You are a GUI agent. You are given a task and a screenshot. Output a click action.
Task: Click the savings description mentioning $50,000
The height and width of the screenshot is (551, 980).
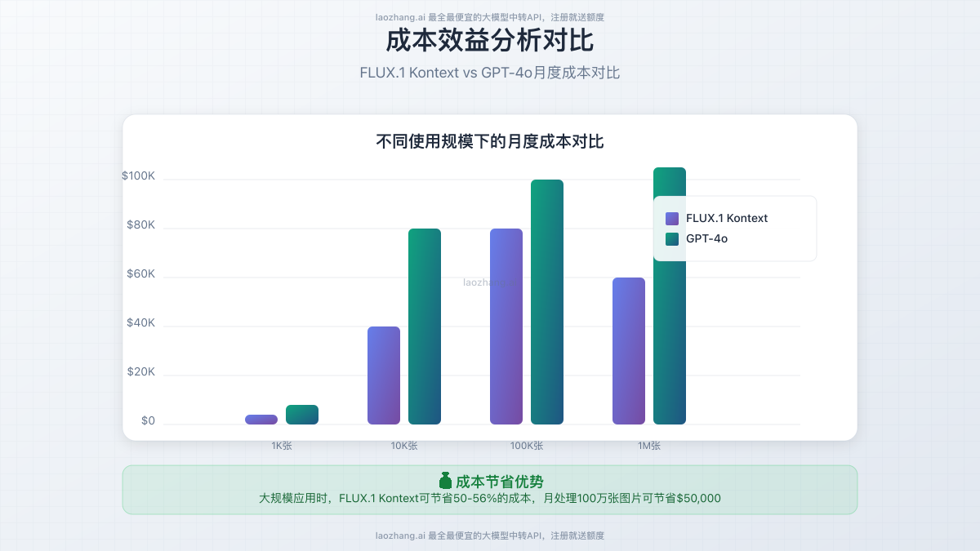click(490, 498)
